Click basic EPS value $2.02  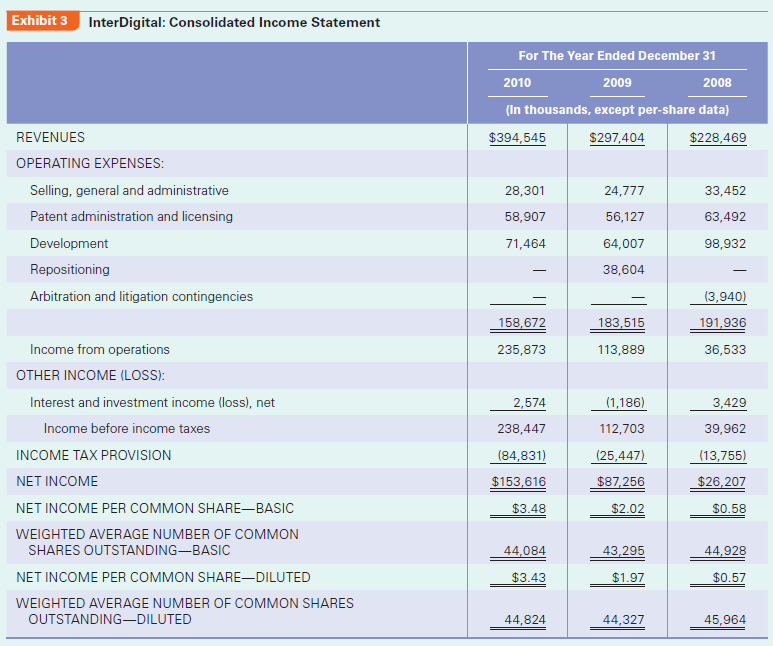point(628,508)
